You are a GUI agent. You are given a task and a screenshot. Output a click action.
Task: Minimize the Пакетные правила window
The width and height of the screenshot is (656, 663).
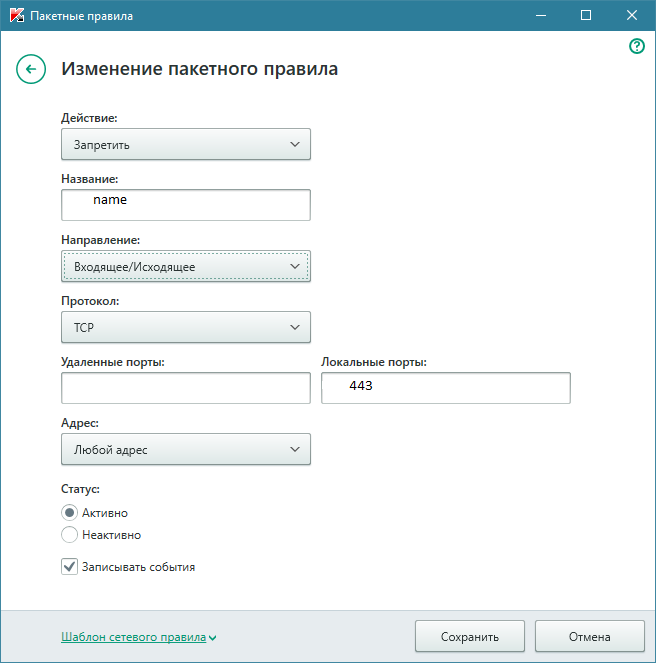(540, 16)
